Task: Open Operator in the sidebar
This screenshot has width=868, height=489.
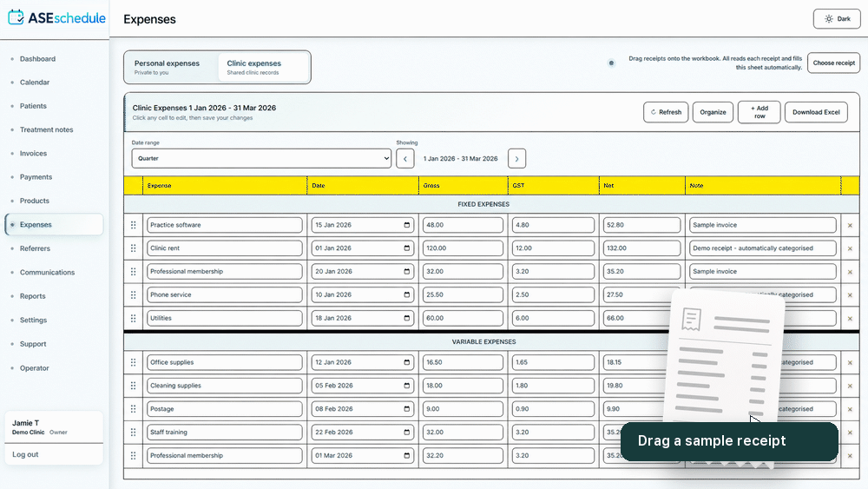Action: coord(35,367)
